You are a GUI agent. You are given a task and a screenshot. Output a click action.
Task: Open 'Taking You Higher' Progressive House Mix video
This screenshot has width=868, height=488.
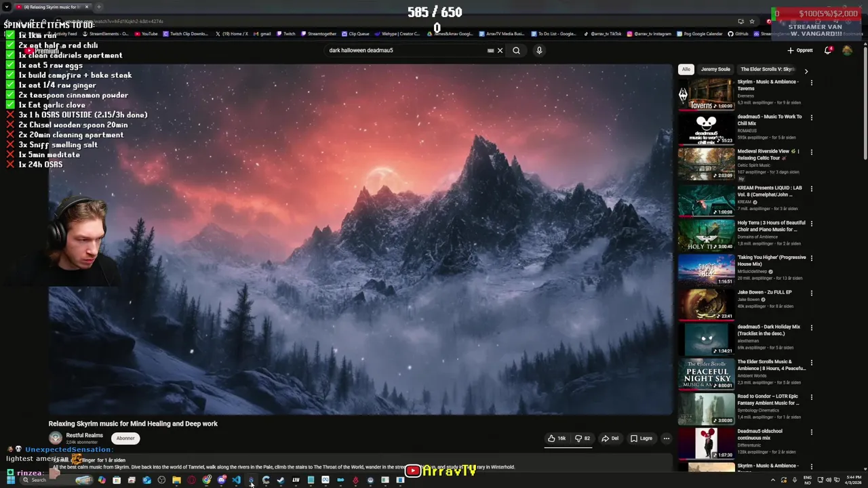(772, 261)
